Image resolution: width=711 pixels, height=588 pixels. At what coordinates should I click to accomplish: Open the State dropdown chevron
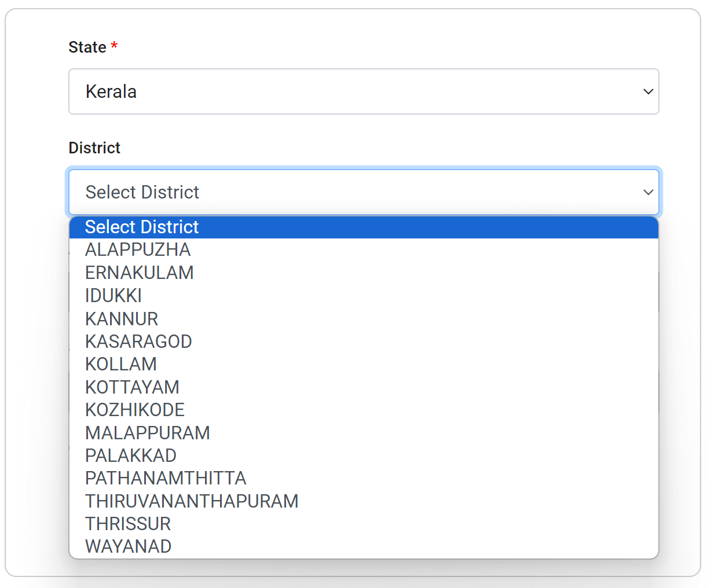648,91
